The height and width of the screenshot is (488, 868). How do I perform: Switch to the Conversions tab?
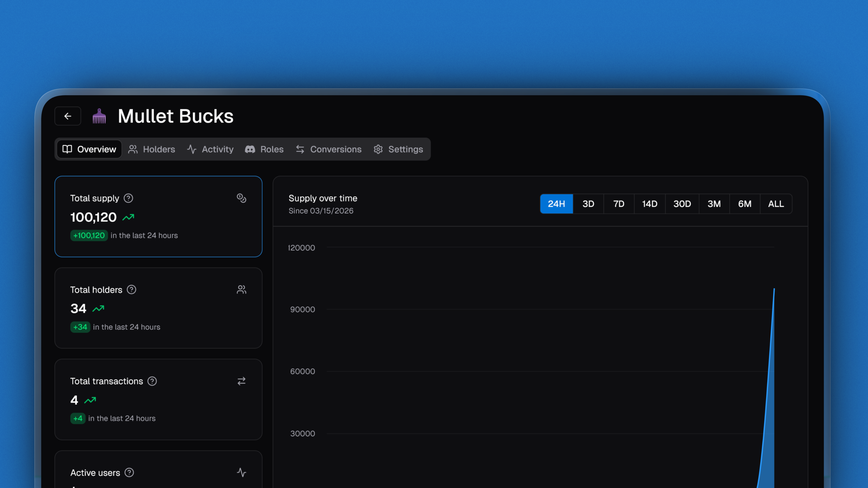(x=328, y=149)
